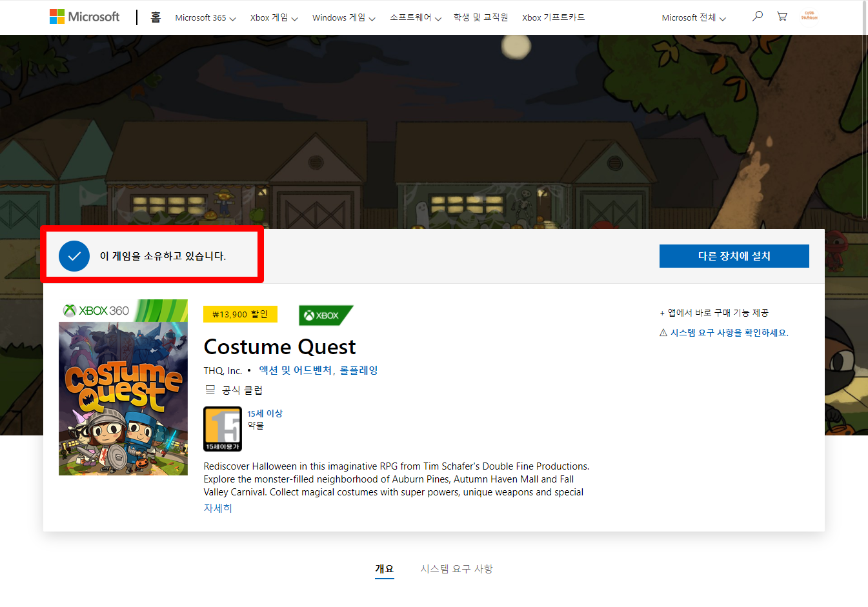
Task: Click the Microsoft logo
Action: click(85, 17)
